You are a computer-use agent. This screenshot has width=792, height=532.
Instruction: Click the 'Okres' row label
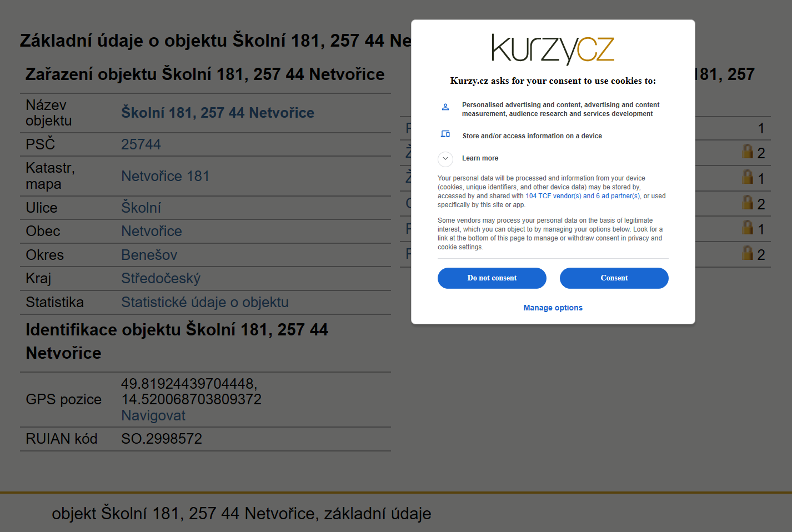point(45,255)
